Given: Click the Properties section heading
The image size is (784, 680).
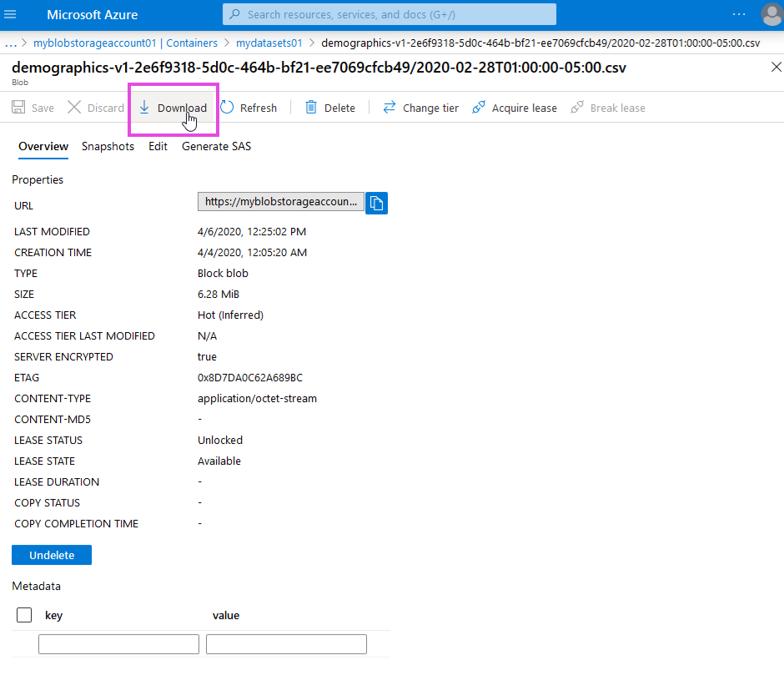Looking at the screenshot, I should coord(38,179).
